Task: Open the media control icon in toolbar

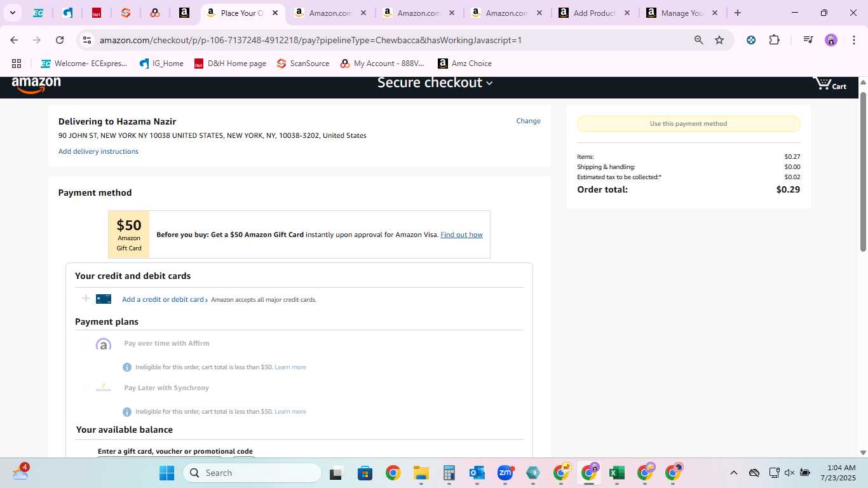Action: 808,40
